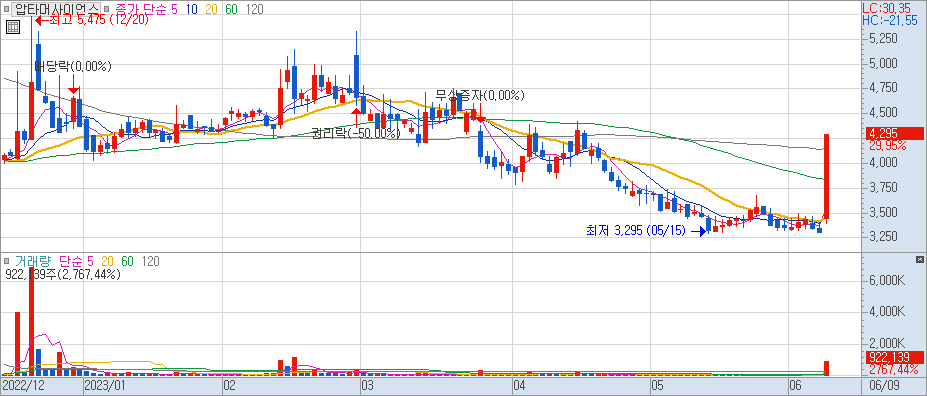Click the 무상증자(0,00%) bonus issue annotation

click(x=479, y=95)
